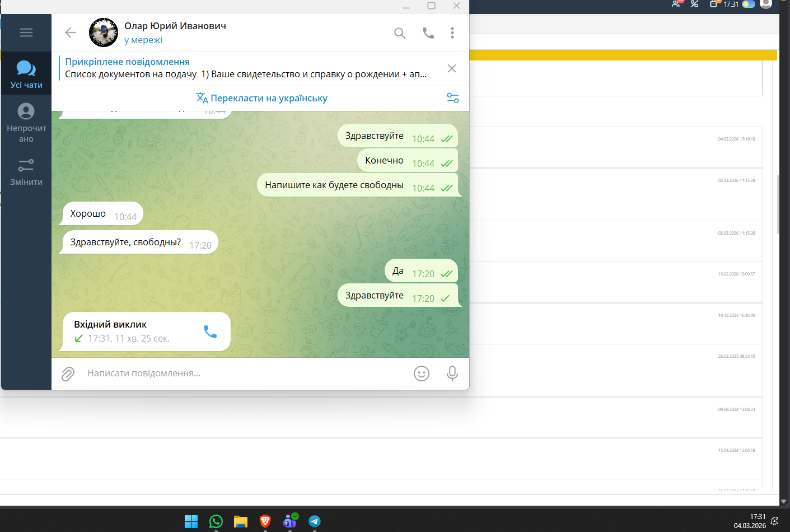The width and height of the screenshot is (790, 532).
Task: Click the Здравствуйте message sent at 10:44
Action: pyautogui.click(x=398, y=136)
